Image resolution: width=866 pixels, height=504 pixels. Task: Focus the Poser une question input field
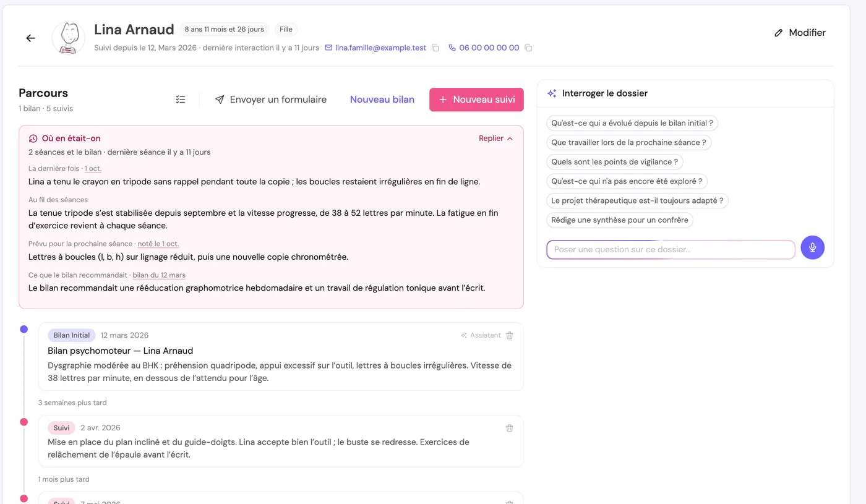(671, 249)
